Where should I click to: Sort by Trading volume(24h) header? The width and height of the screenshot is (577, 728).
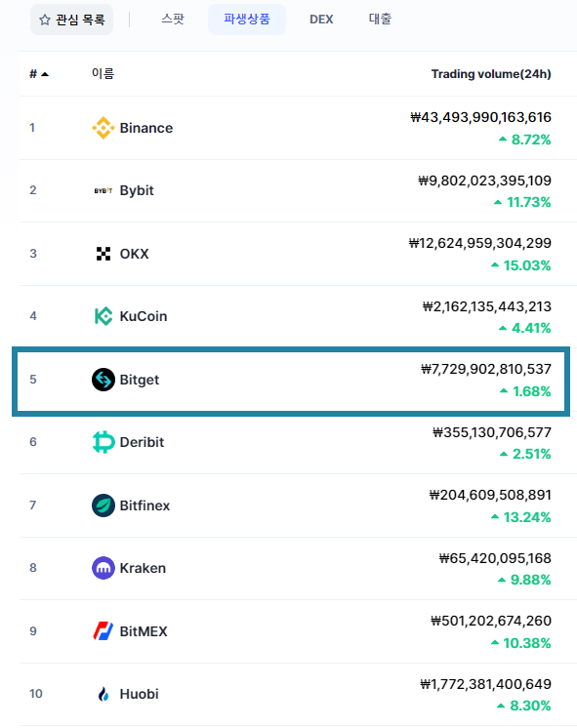[x=491, y=74]
